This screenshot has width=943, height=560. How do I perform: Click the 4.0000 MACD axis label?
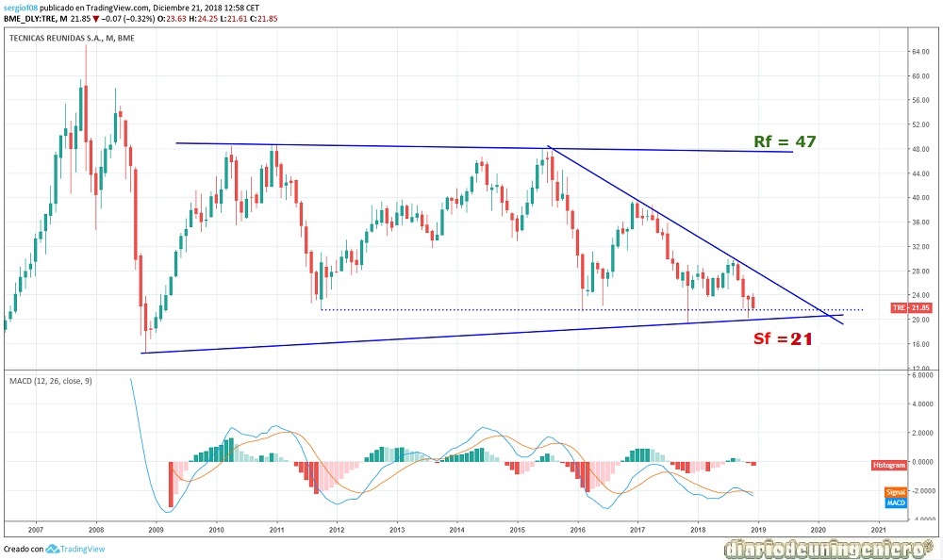[922, 404]
